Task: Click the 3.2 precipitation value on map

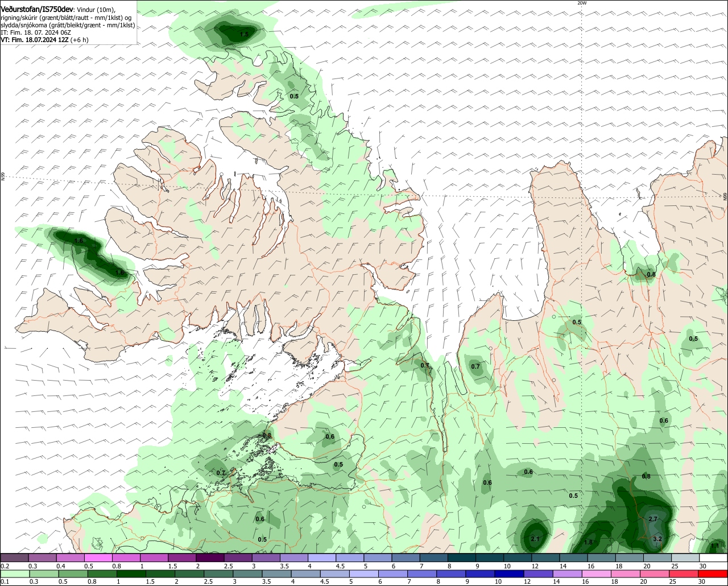Action: (x=657, y=539)
